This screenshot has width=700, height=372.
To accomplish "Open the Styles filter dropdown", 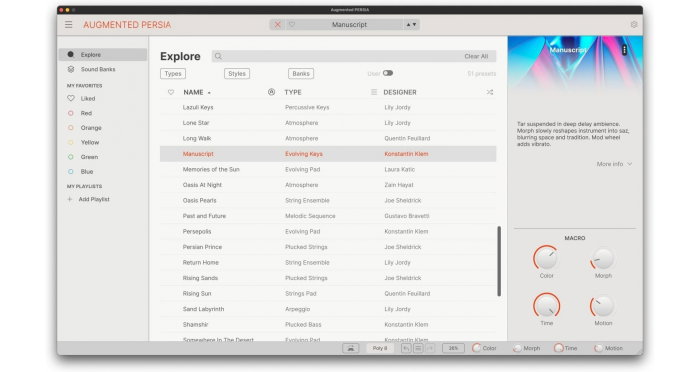I will click(237, 74).
